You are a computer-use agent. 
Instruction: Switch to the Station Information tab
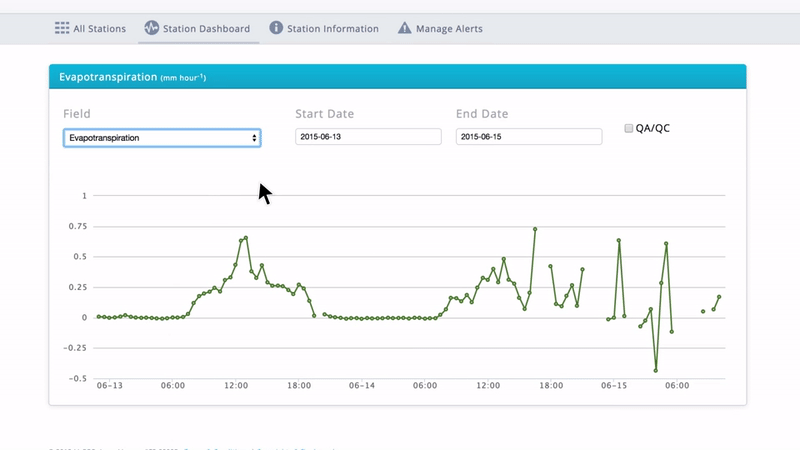[x=332, y=29]
